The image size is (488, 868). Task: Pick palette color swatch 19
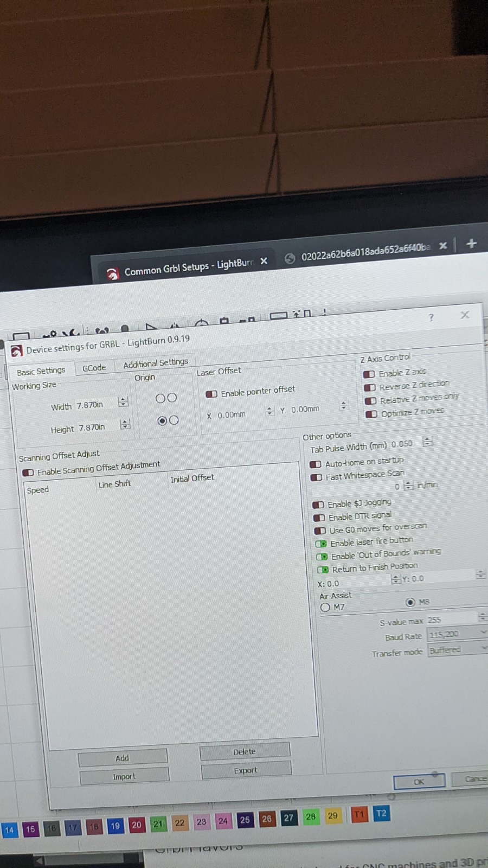115,826
